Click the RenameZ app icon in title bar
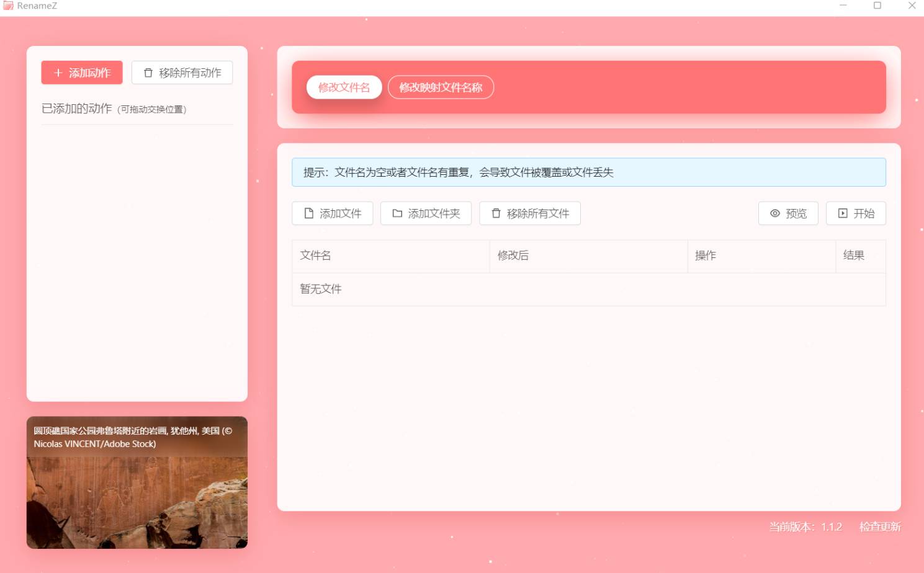The image size is (924, 573). pos(8,6)
